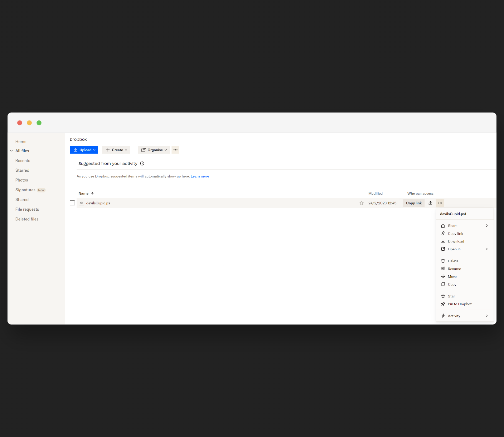Open the three-dot menu in devilsCupid.ps1 row

tap(440, 203)
